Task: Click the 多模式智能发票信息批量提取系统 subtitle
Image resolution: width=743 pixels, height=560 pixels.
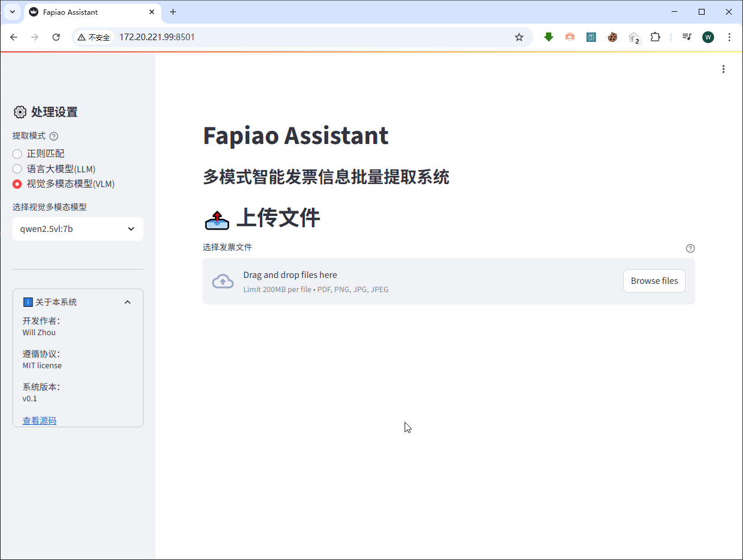Action: [x=326, y=177]
